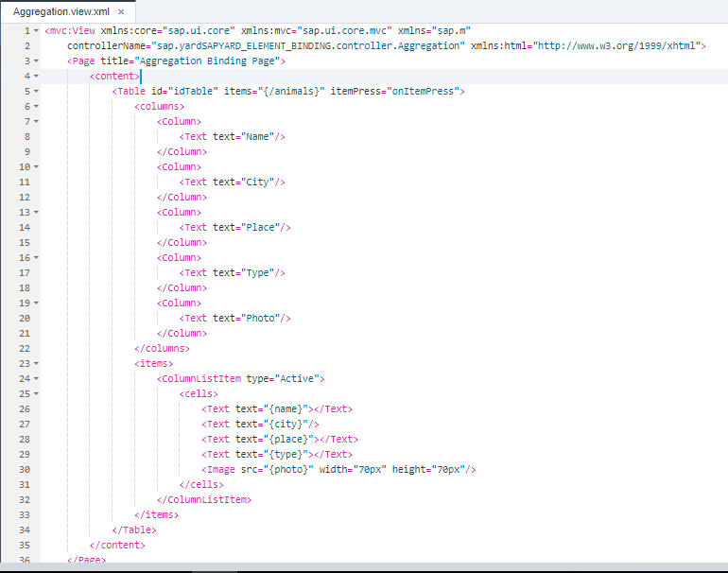Click line number 30 in the gutter
The height and width of the screenshot is (573, 728).
25,469
